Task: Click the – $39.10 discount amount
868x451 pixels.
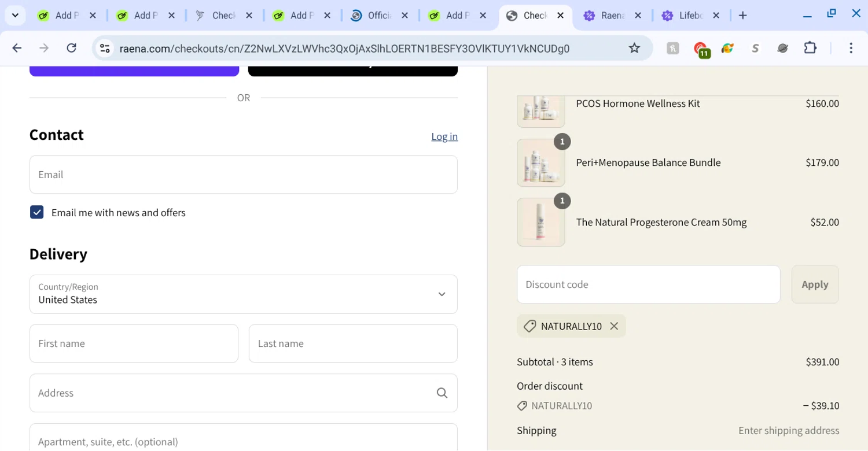Action: [821, 406]
